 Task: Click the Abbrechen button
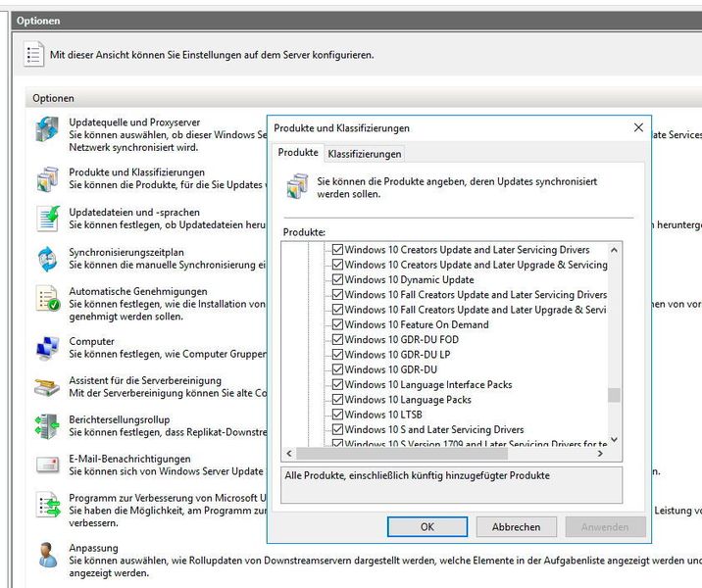516,527
